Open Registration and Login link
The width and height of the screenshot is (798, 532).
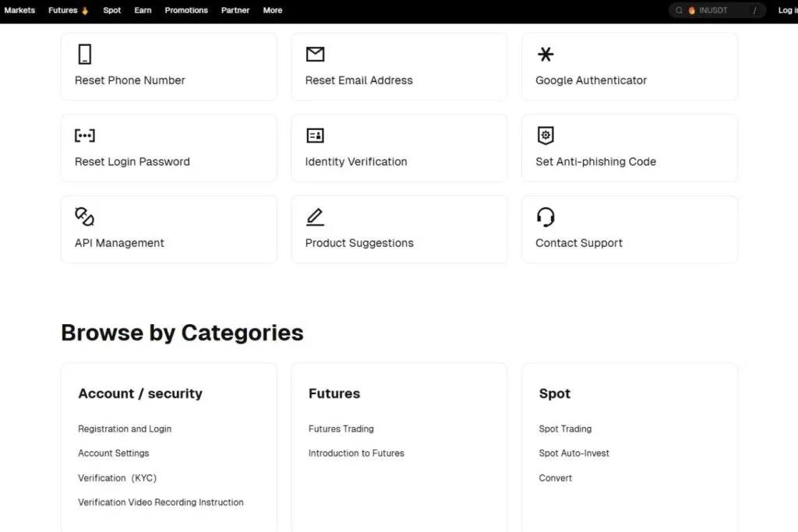coord(125,428)
